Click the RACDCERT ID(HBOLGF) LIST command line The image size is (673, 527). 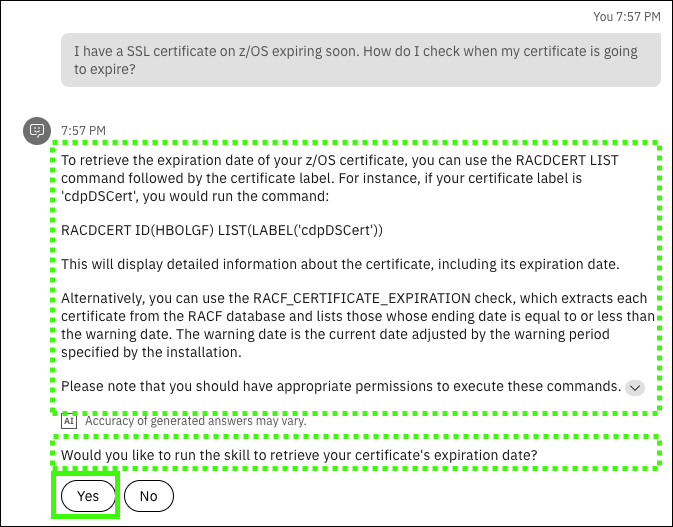pyautogui.click(x=222, y=231)
